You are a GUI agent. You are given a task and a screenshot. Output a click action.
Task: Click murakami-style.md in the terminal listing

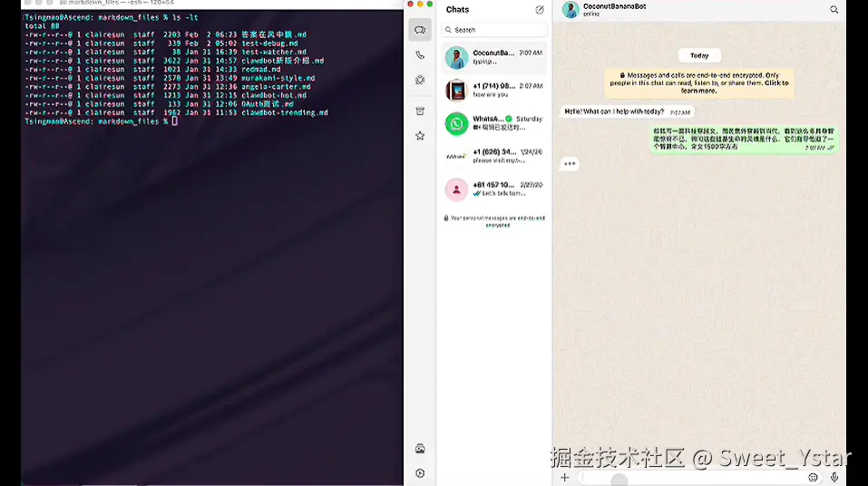click(278, 78)
